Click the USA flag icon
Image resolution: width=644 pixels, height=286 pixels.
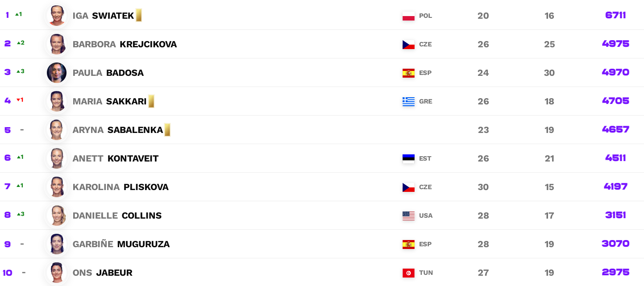click(408, 216)
